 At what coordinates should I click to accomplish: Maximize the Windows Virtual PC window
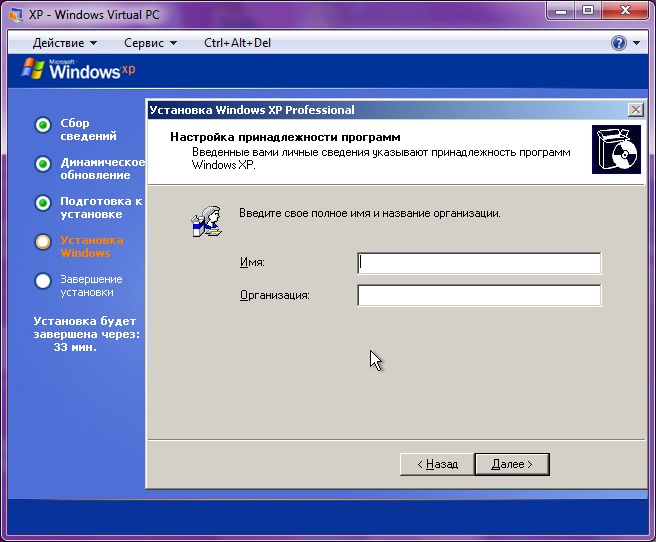(x=588, y=10)
